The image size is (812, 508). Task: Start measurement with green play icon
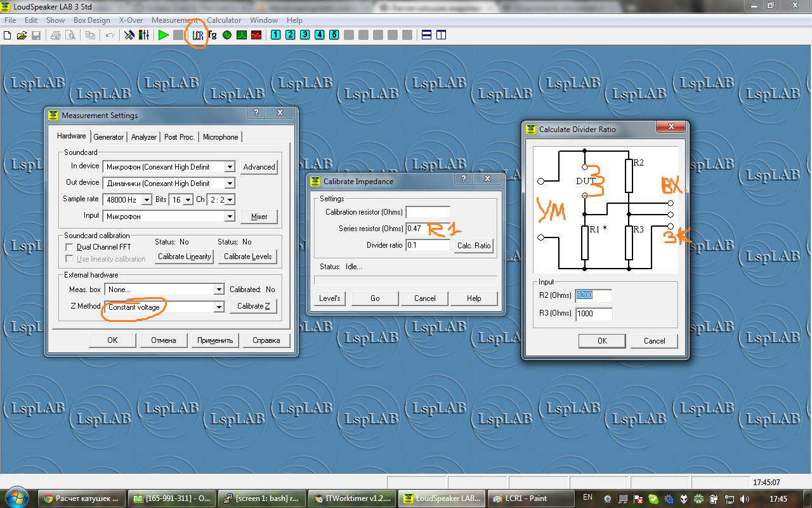click(163, 35)
